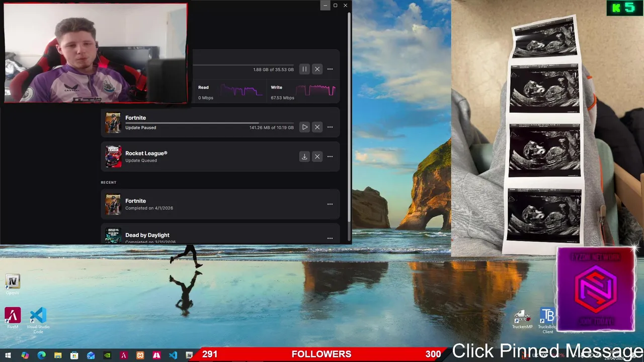This screenshot has height=362, width=644.
Task: Open Microsoft Store from the taskbar
Action: click(74, 355)
